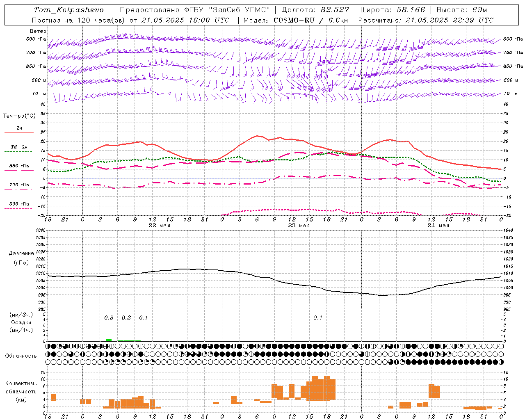The height and width of the screenshot is (420, 525).
Task: Click the '(гПа)' unit under Давление
Action: 21,263
